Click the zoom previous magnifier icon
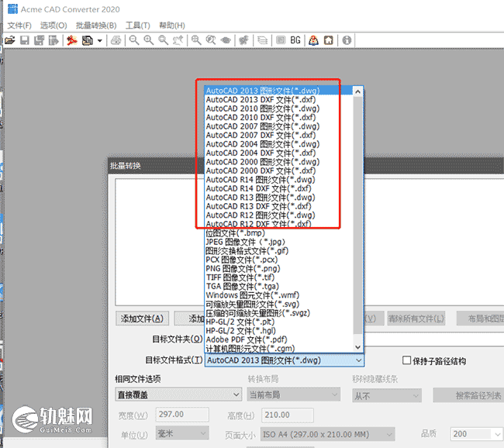This screenshot has height=448, width=504. pyautogui.click(x=211, y=40)
